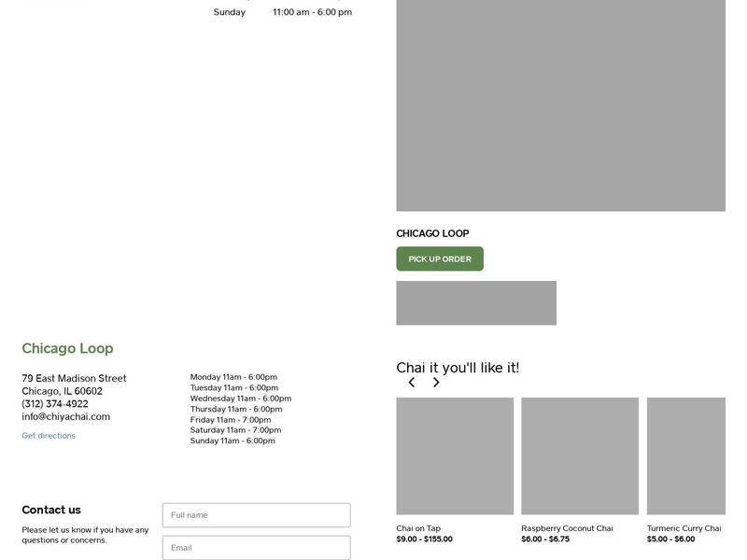This screenshot has width=747, height=560.
Task: Navigate forward with the right carousel arrow
Action: [x=435, y=382]
